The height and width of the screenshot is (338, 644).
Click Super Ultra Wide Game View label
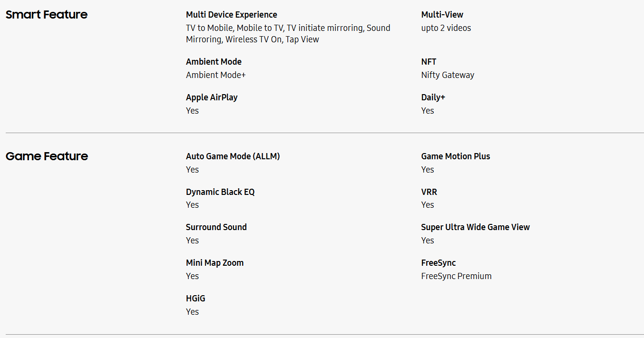(x=475, y=227)
